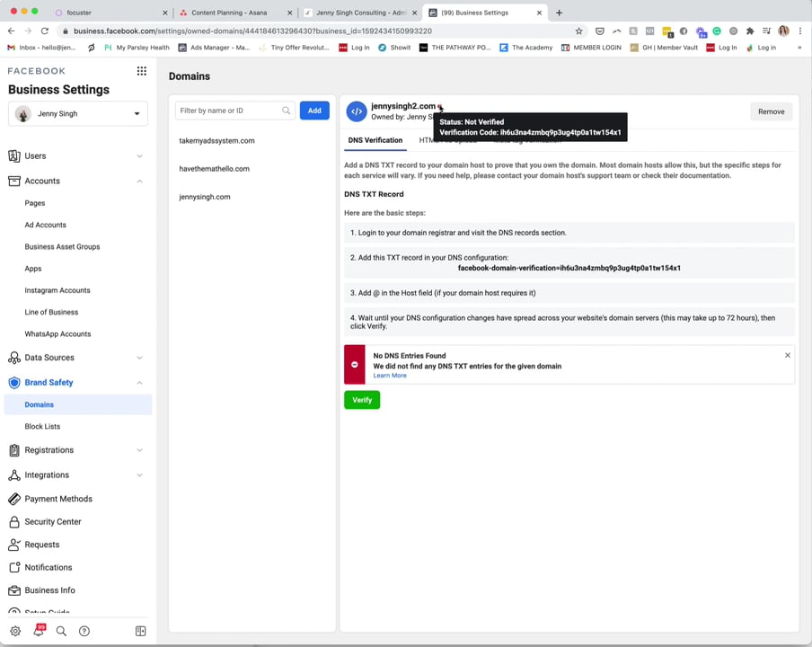Click the red status dot beside jennysingh2.com
This screenshot has height=647, width=812.
pyautogui.click(x=439, y=107)
